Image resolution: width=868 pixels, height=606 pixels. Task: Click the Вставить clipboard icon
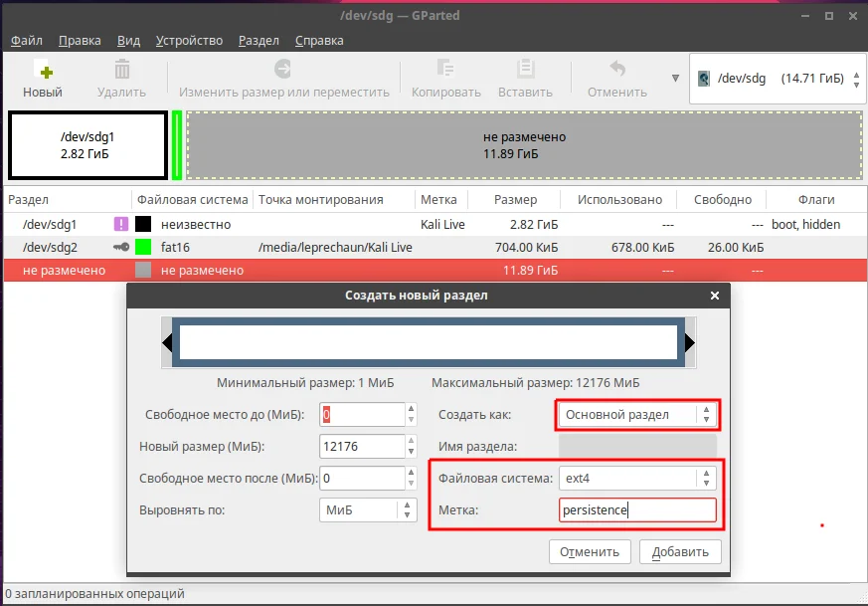[x=525, y=69]
